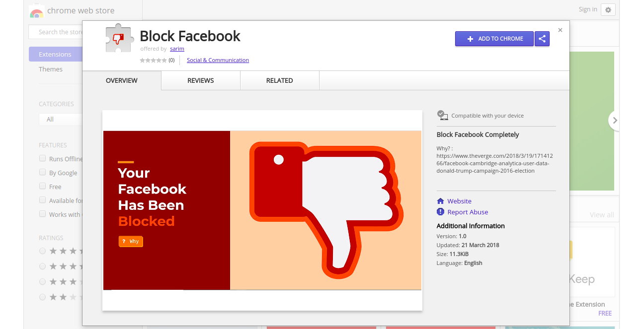Image resolution: width=644 pixels, height=329 pixels.
Task: Click the Block Facebook screenshot preview
Action: click(x=262, y=210)
